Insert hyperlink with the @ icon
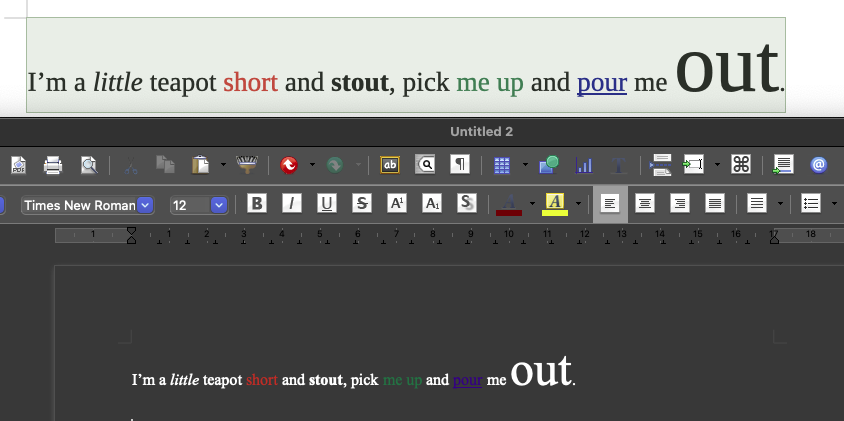This screenshot has width=844, height=421. [x=818, y=165]
